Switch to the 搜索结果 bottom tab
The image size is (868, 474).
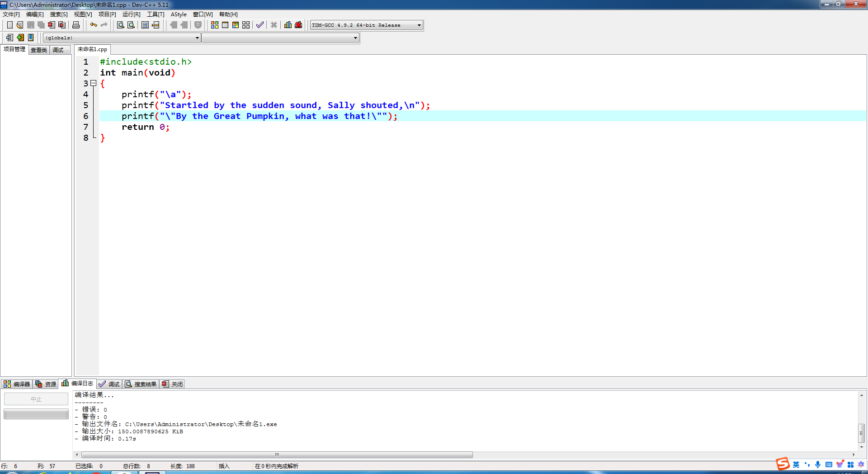click(141, 384)
